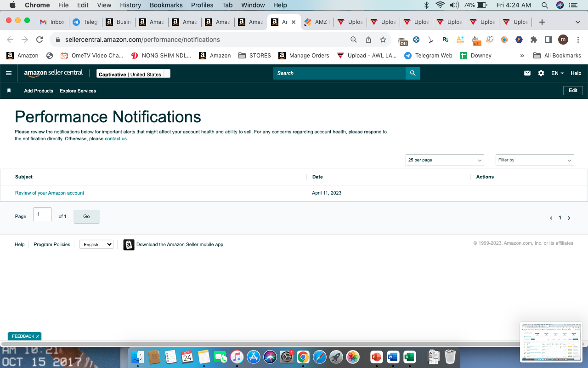This screenshot has width=588, height=368.
Task: Open the Chrome profile avatar
Action: pyautogui.click(x=563, y=40)
